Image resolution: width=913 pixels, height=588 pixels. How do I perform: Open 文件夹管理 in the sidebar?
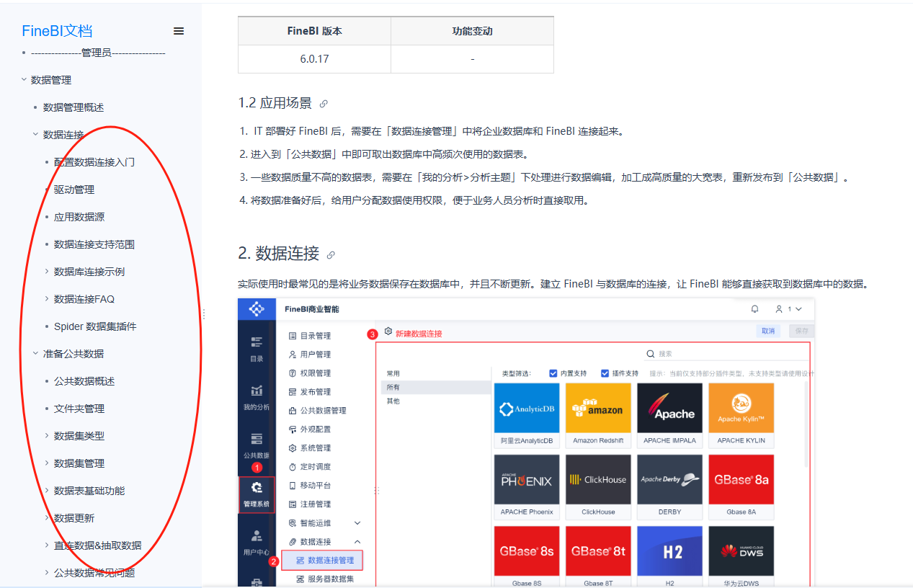[79, 409]
